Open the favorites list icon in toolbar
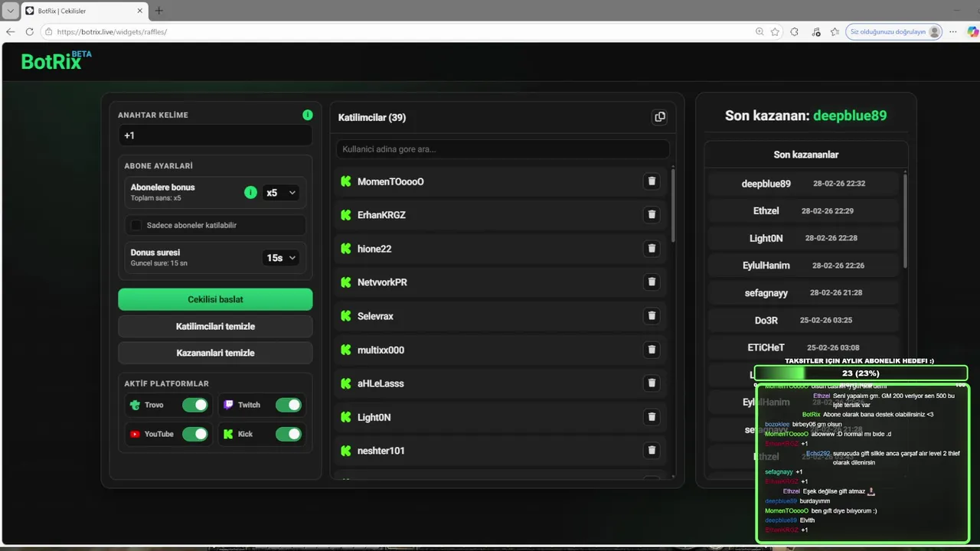 pos(835,32)
